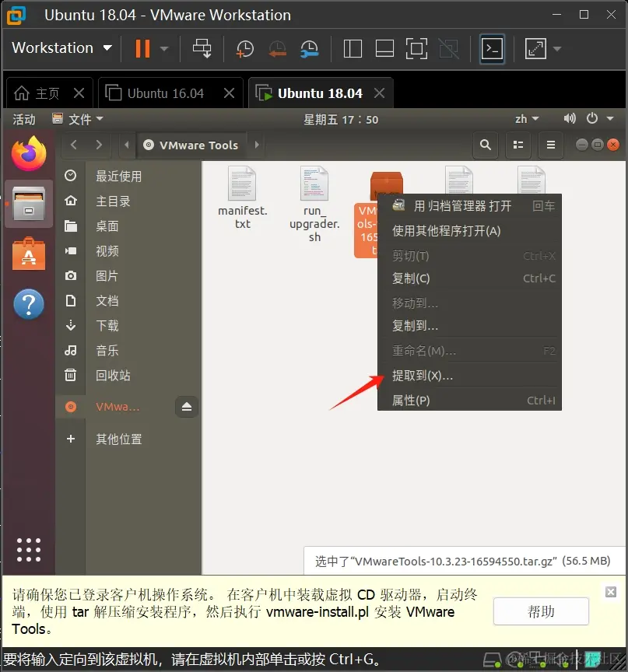Close the Ubuntu 16.04 tab
Image resolution: width=628 pixels, height=672 pixels.
click(x=230, y=93)
